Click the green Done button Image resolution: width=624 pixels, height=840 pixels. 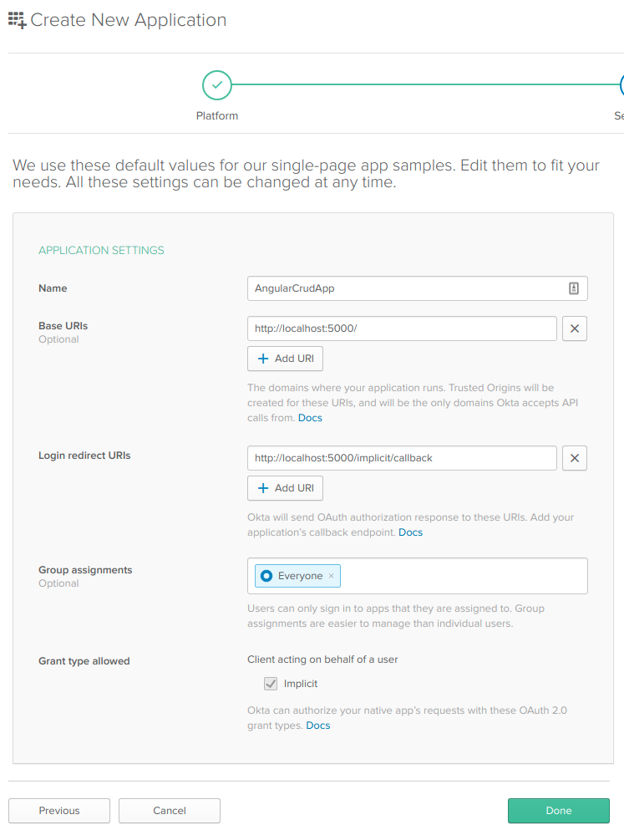tap(558, 811)
